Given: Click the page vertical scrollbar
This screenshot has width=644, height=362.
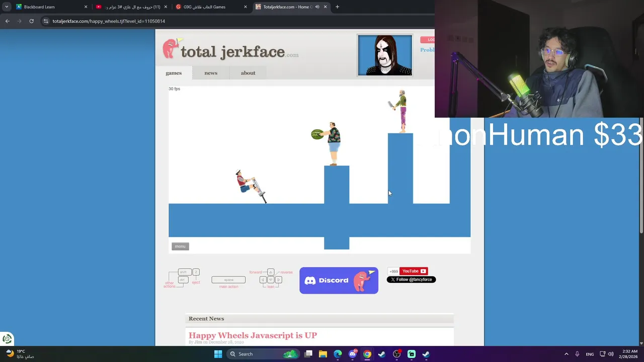Looking at the screenshot, I should pos(641,176).
